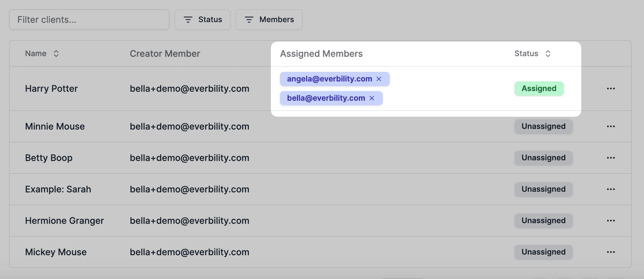Click the filter icon on Members button

tap(249, 20)
